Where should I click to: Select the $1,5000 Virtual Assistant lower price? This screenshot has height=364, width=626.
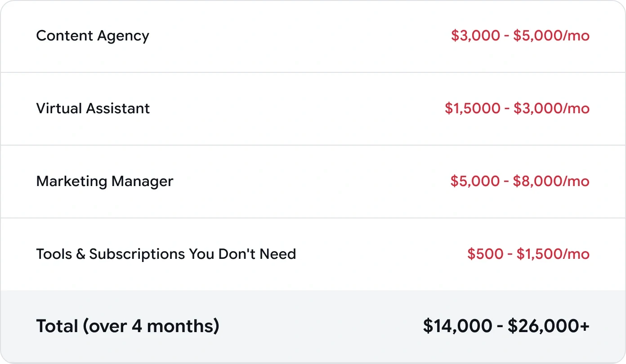click(472, 109)
